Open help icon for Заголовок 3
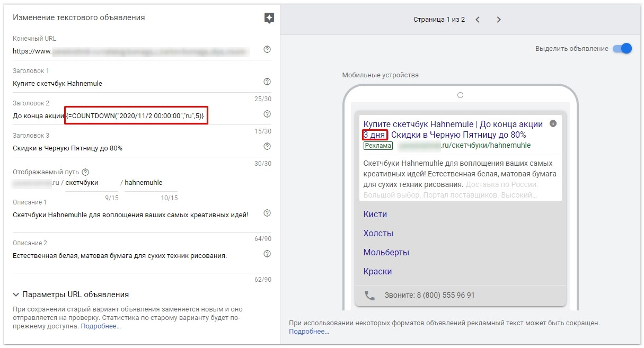Screen dimensions: 644x348 [x=267, y=146]
